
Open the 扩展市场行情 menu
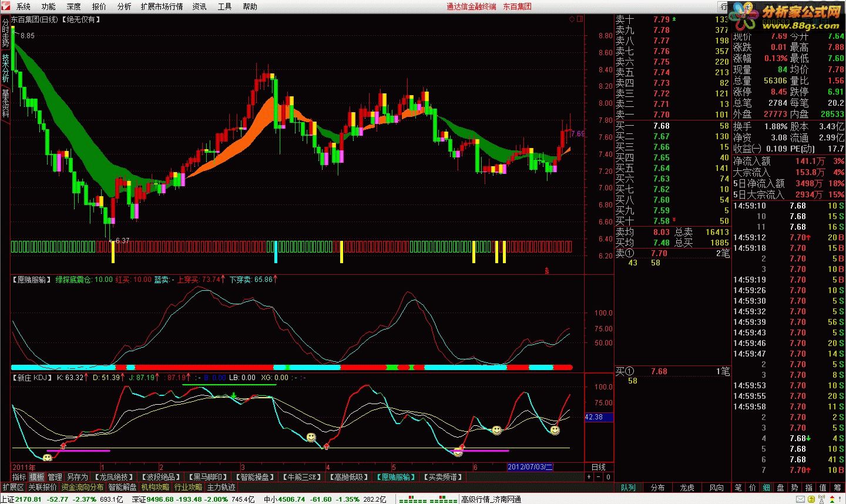(x=162, y=6)
